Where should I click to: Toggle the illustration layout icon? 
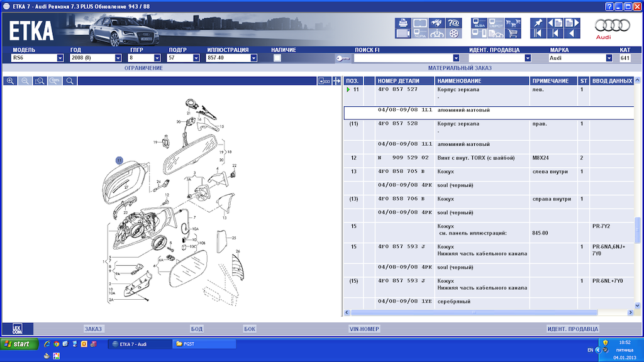[x=324, y=81]
